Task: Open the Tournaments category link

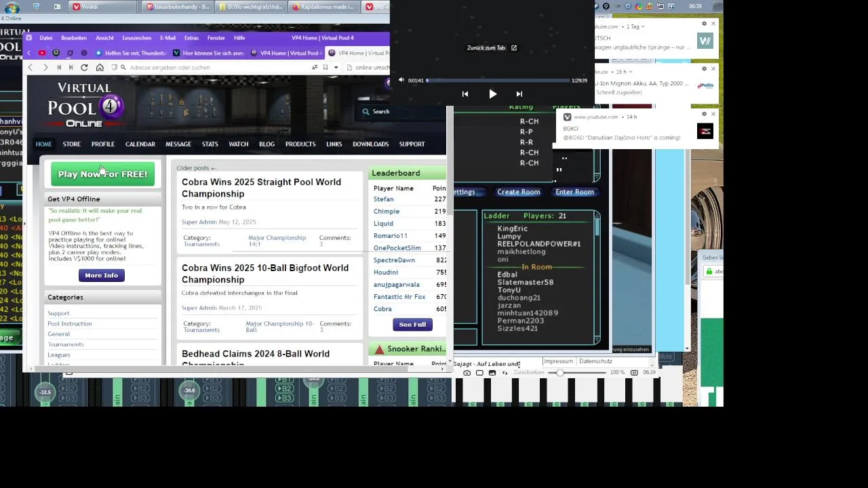Action: (66, 344)
